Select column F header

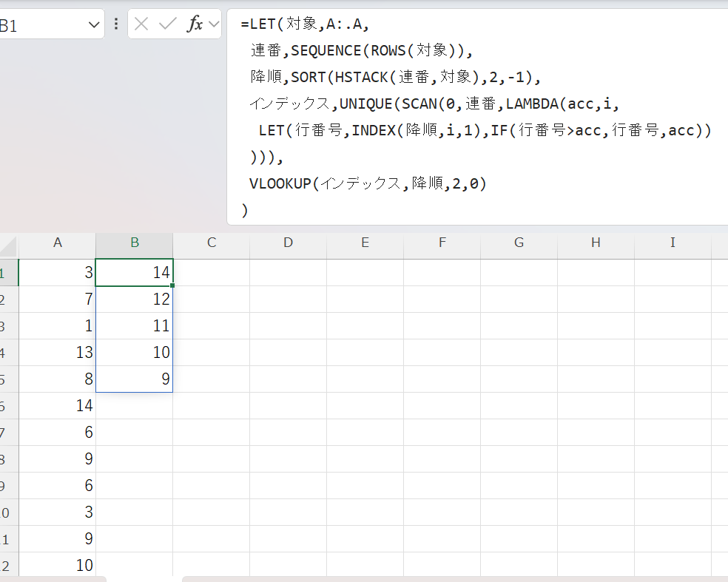tap(442, 243)
